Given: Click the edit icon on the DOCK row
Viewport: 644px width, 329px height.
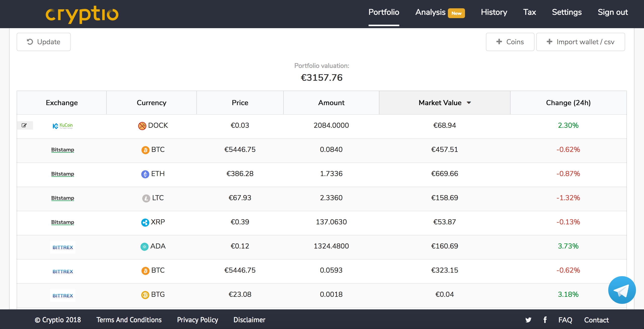Looking at the screenshot, I should 24,125.
